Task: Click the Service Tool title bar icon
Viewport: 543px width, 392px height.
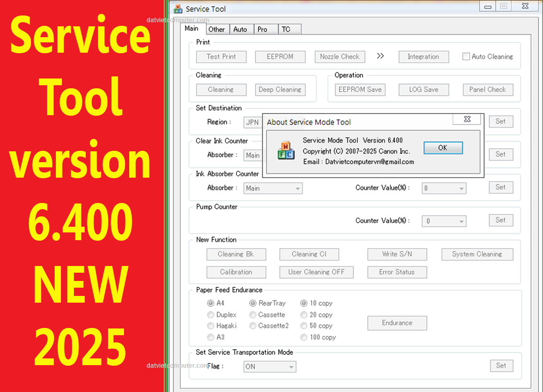Action: click(x=178, y=9)
